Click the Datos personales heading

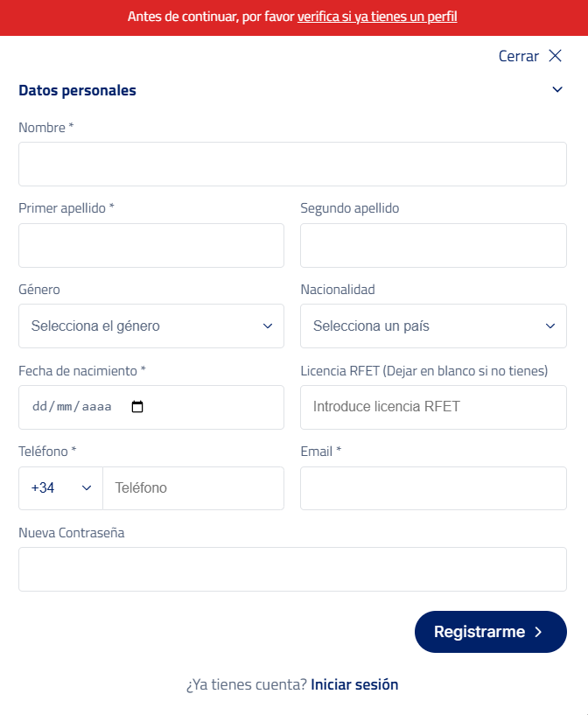coord(77,90)
